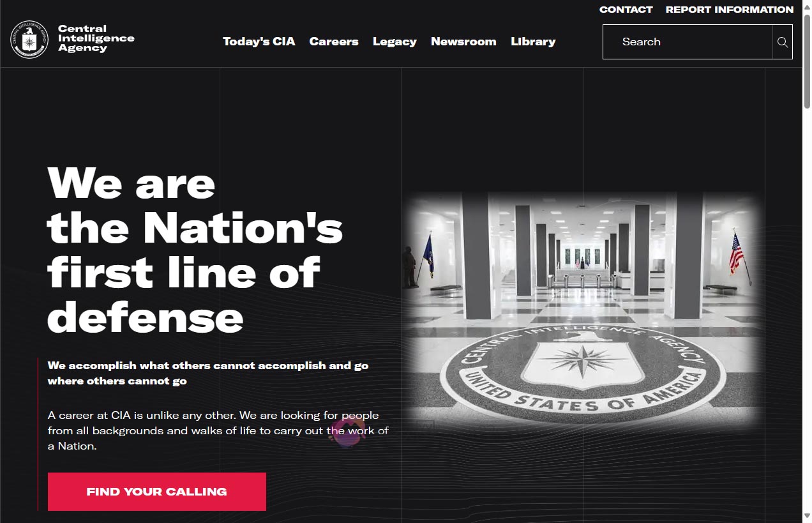The image size is (812, 523).
Task: Click the CONTACT link
Action: pos(626,10)
